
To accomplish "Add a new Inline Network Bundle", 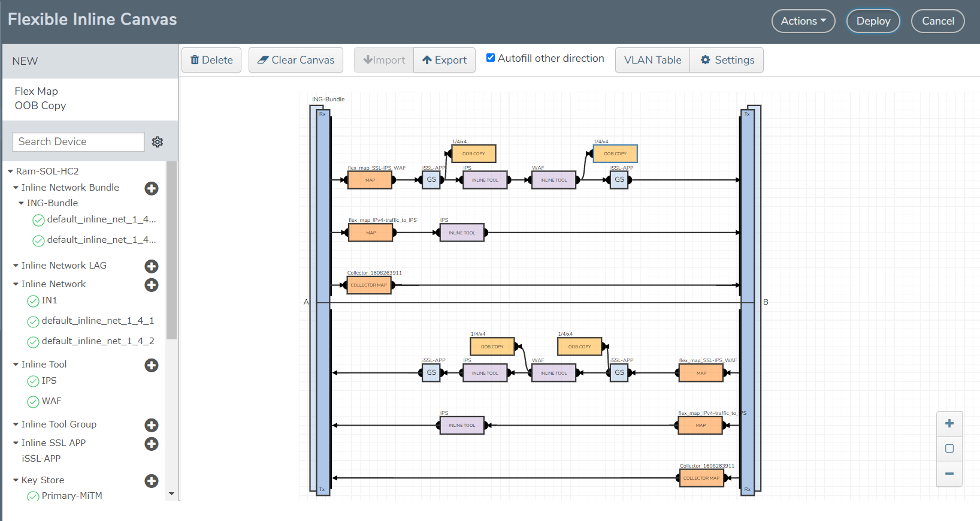I will point(152,188).
